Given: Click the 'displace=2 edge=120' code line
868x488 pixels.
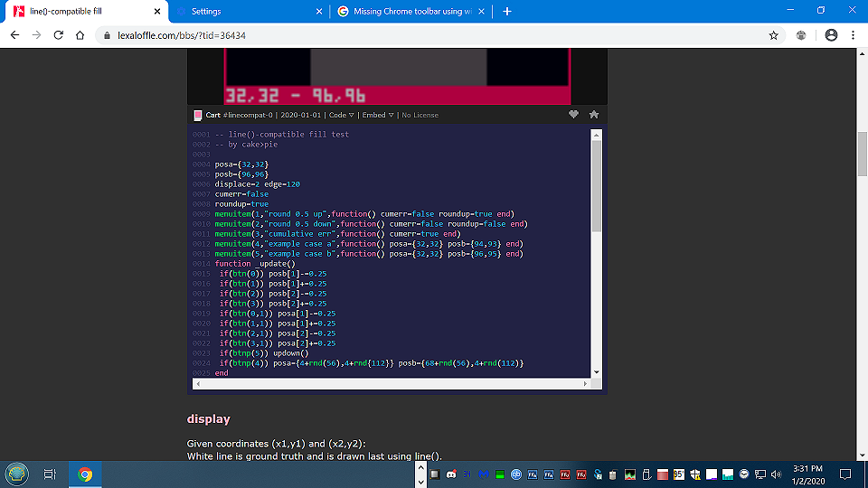Looking at the screenshot, I should point(258,184).
